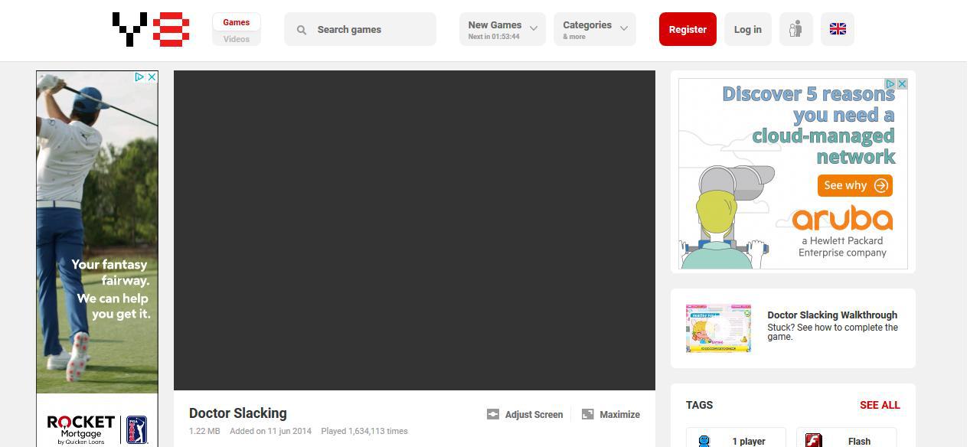The image size is (980, 447).
Task: Close the golf ad with X icon
Action: [x=152, y=77]
